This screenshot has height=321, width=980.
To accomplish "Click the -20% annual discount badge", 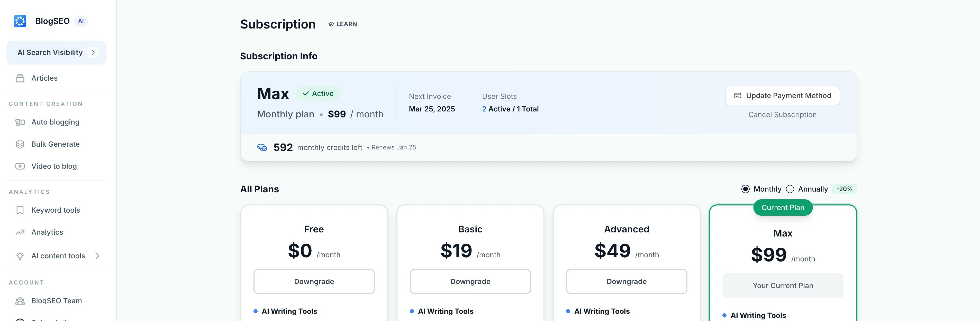I will [x=844, y=189].
